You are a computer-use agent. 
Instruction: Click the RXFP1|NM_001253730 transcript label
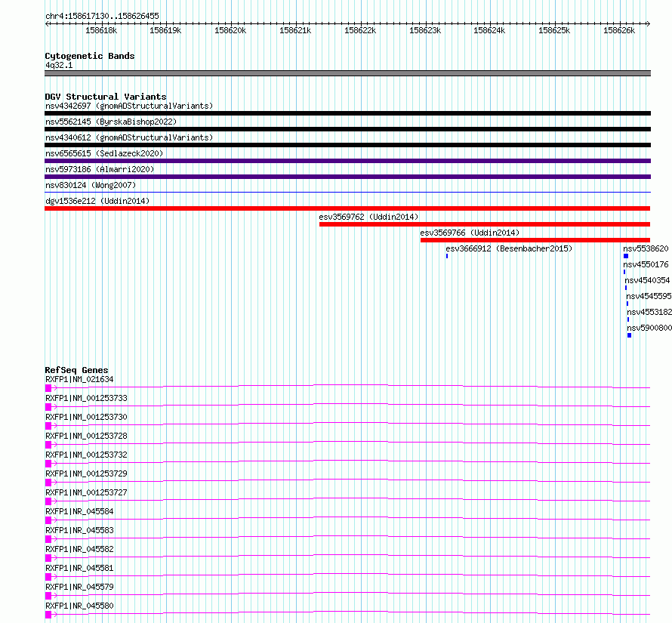coord(87,417)
